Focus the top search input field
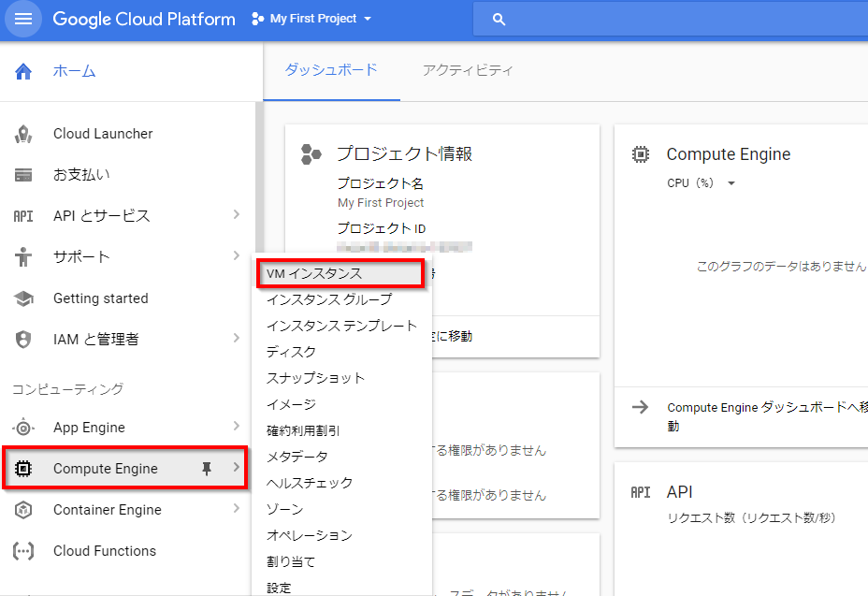 671,20
